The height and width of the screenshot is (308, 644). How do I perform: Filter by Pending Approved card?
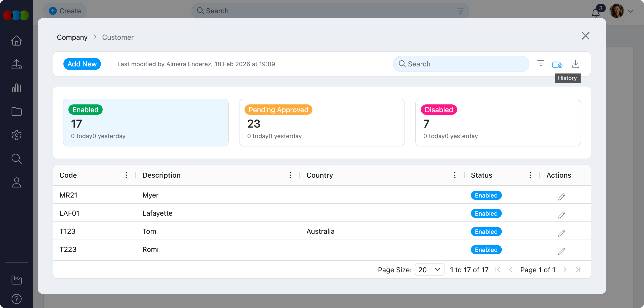coord(322,123)
